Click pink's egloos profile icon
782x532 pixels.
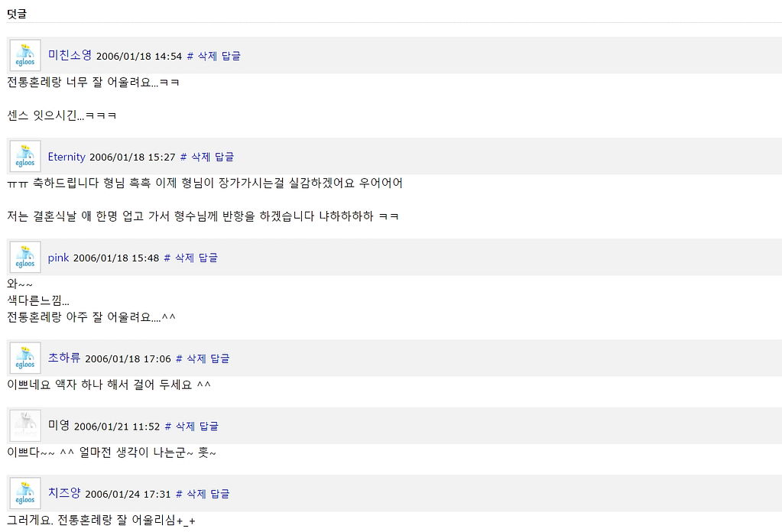pos(25,258)
